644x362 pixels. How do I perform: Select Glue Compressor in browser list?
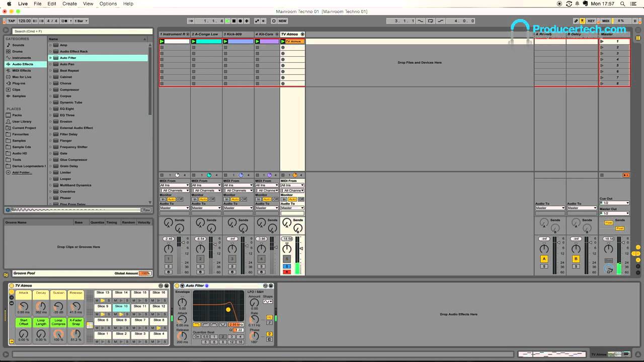(x=73, y=160)
